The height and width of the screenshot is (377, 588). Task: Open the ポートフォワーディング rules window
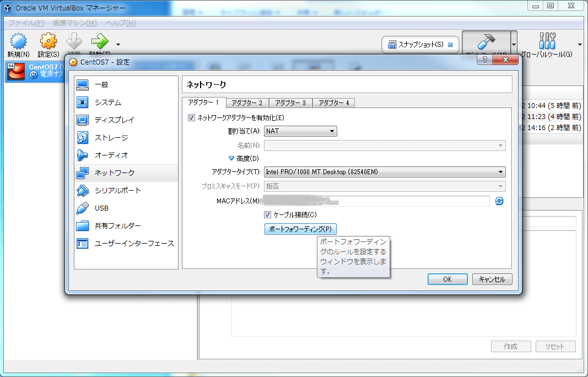coord(300,229)
